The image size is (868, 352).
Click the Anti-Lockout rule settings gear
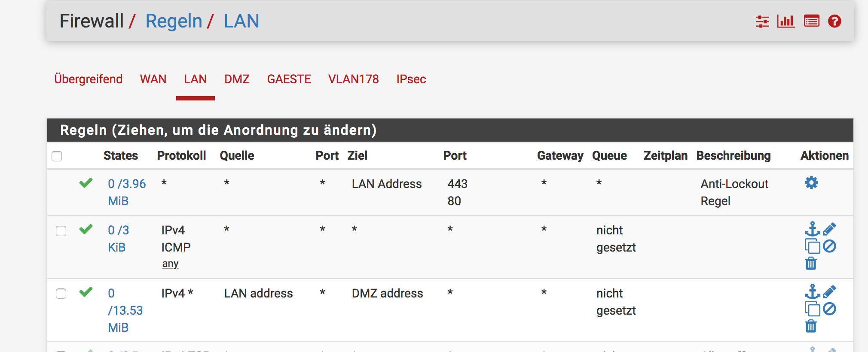[x=811, y=183]
